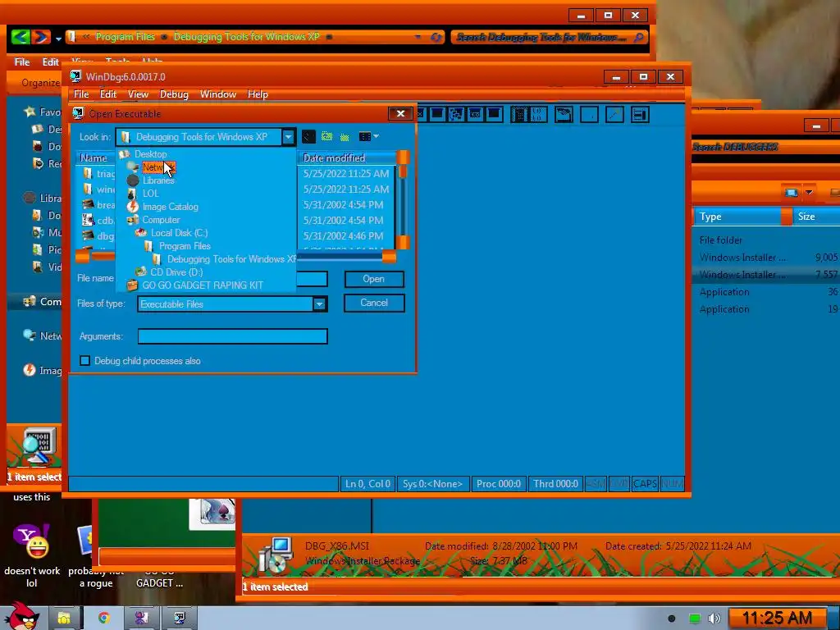Open WinDbg Help menu

coord(258,94)
